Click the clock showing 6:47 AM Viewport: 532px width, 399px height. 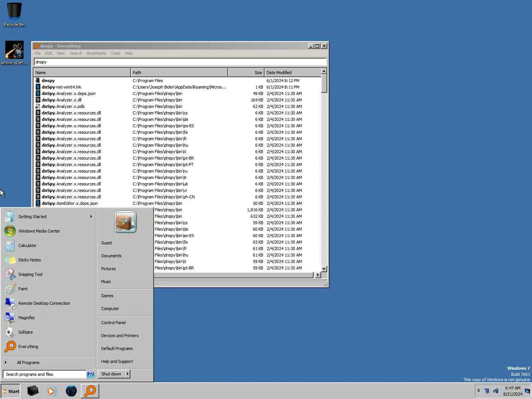tap(513, 388)
